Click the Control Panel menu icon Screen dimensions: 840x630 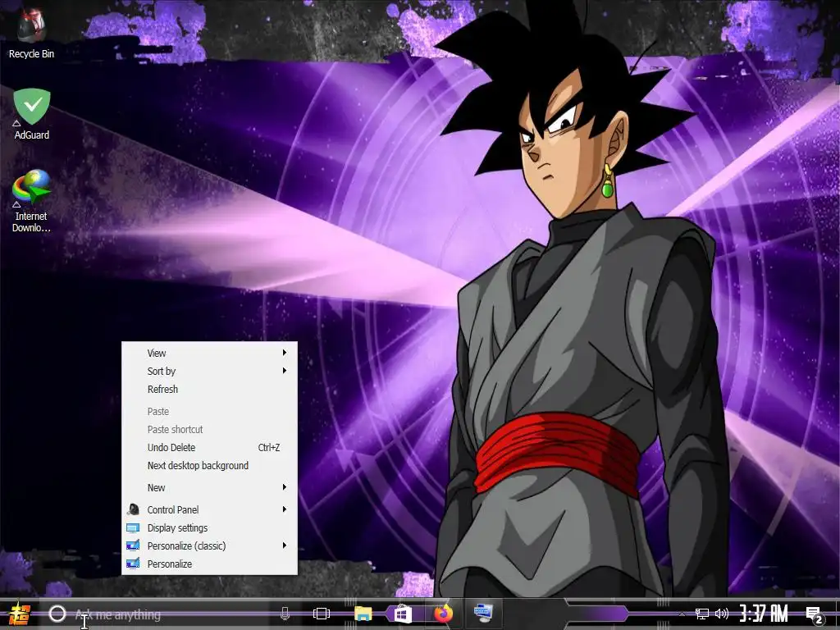click(x=133, y=509)
